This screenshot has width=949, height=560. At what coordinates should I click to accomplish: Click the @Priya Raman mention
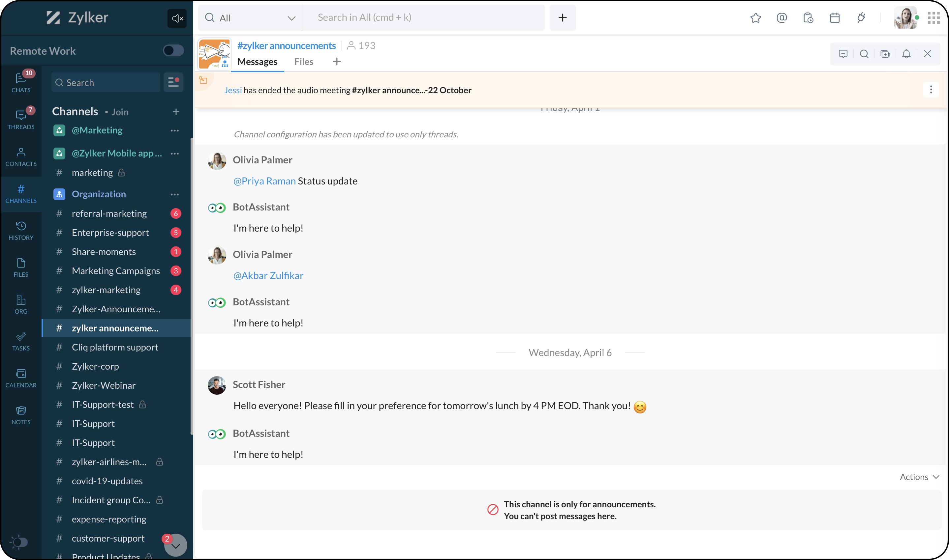tap(264, 181)
